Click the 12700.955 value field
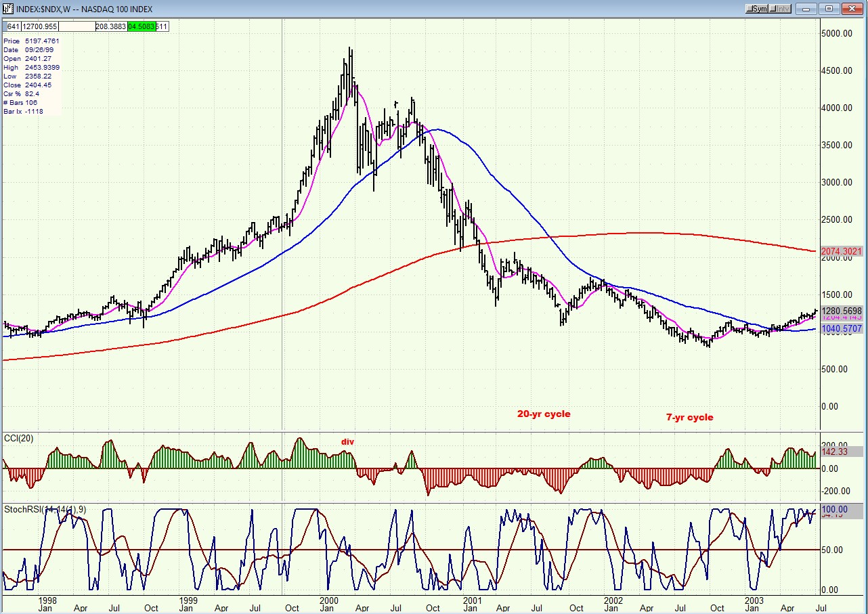 pyautogui.click(x=41, y=26)
